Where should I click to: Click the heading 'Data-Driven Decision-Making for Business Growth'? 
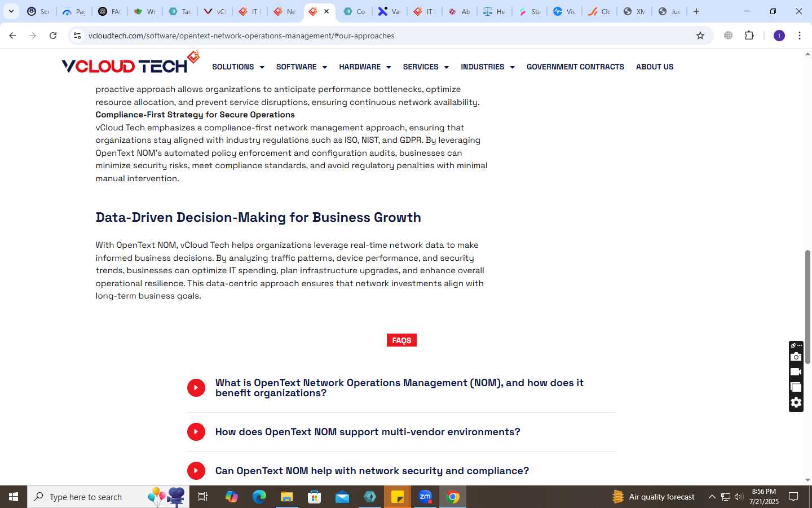coord(258,217)
